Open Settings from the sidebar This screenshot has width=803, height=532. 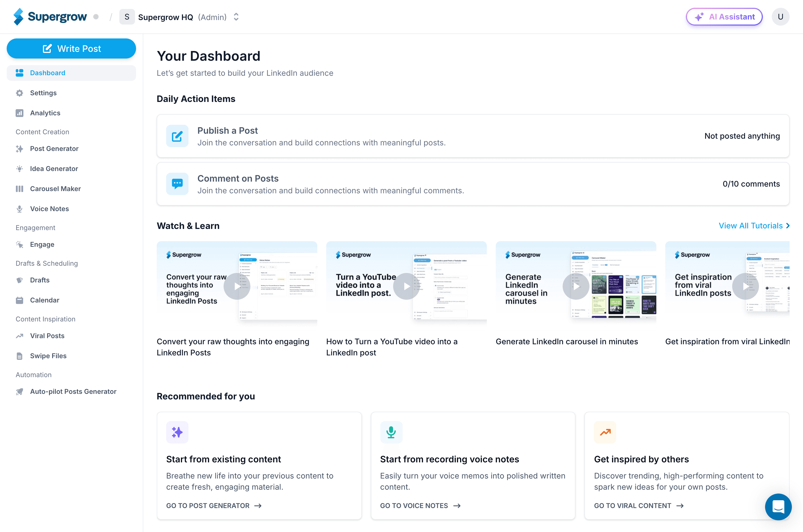43,93
